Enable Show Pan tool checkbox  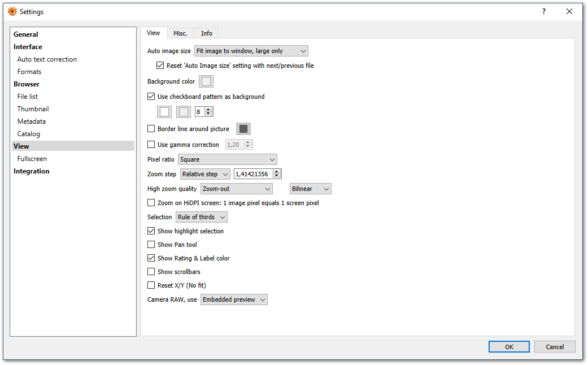click(x=151, y=245)
